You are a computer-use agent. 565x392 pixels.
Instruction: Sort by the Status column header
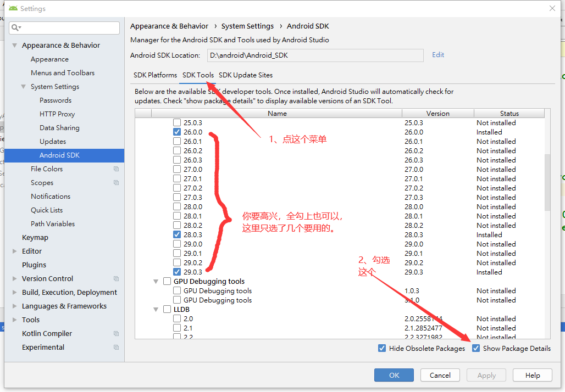click(509, 114)
